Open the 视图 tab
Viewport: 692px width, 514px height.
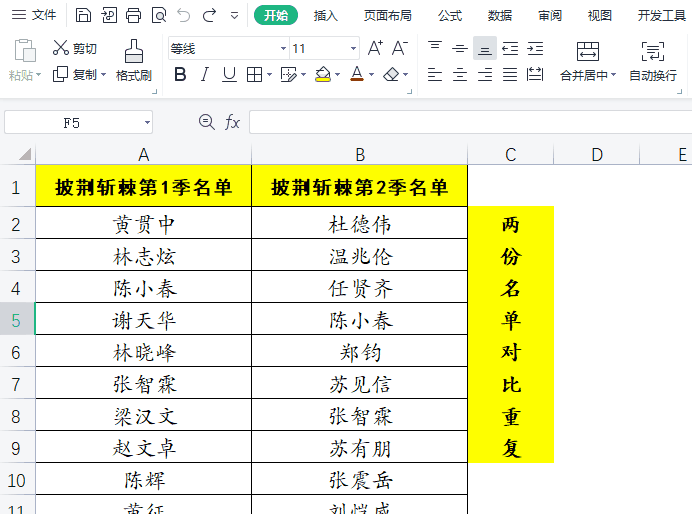click(x=600, y=15)
